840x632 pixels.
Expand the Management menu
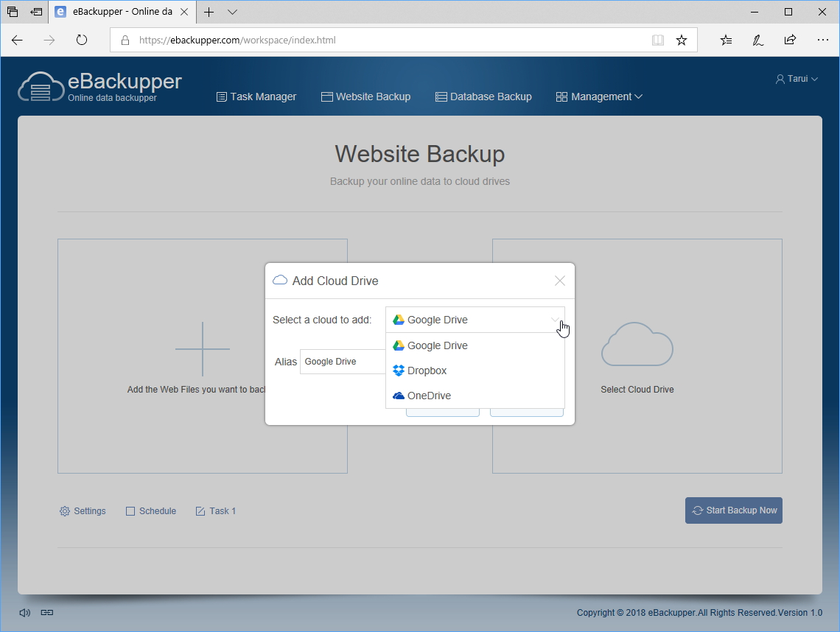599,96
